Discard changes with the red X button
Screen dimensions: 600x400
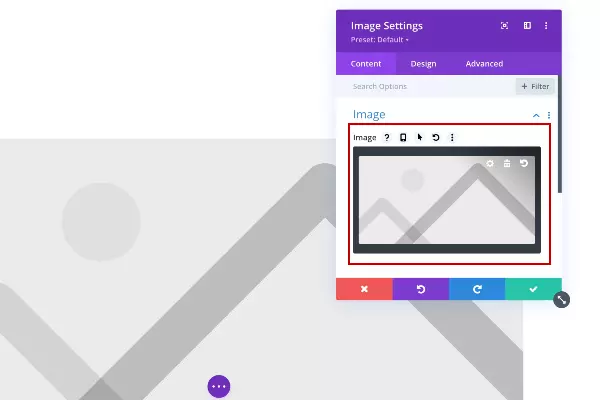(364, 289)
